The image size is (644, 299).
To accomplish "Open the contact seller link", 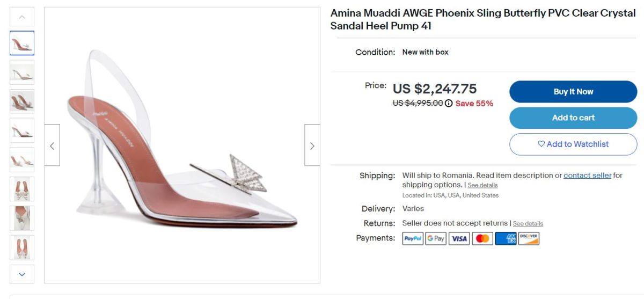I will tap(587, 176).
